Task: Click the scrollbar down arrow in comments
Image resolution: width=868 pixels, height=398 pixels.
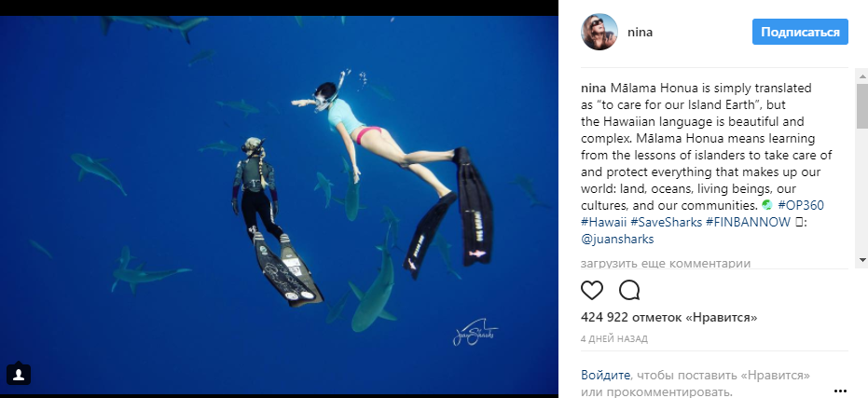Action: pyautogui.click(x=862, y=259)
